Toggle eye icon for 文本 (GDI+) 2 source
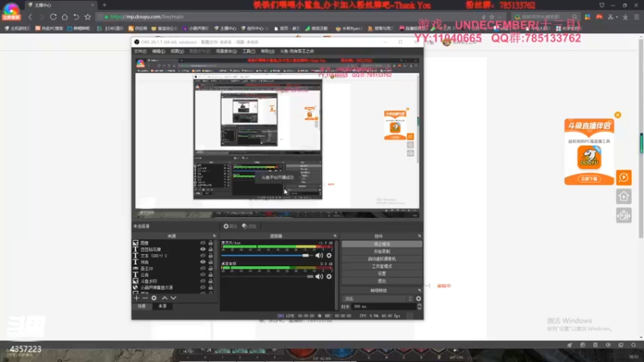644x362 pixels. 203,255
